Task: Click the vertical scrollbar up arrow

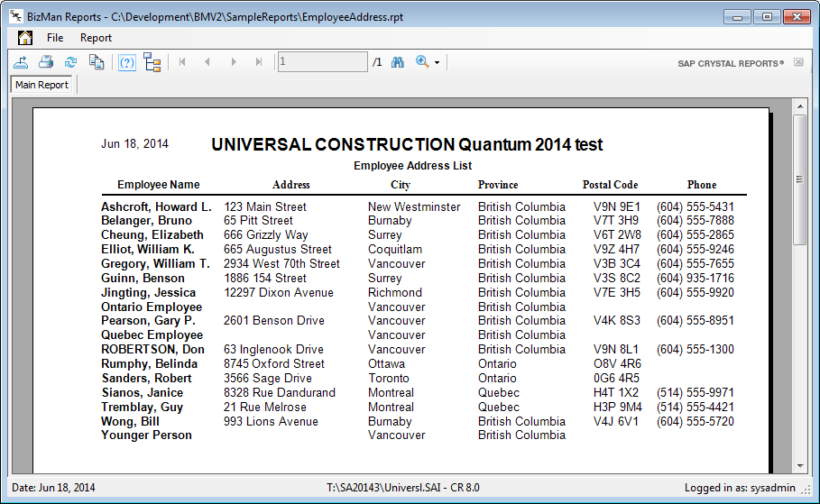Action: (800, 106)
